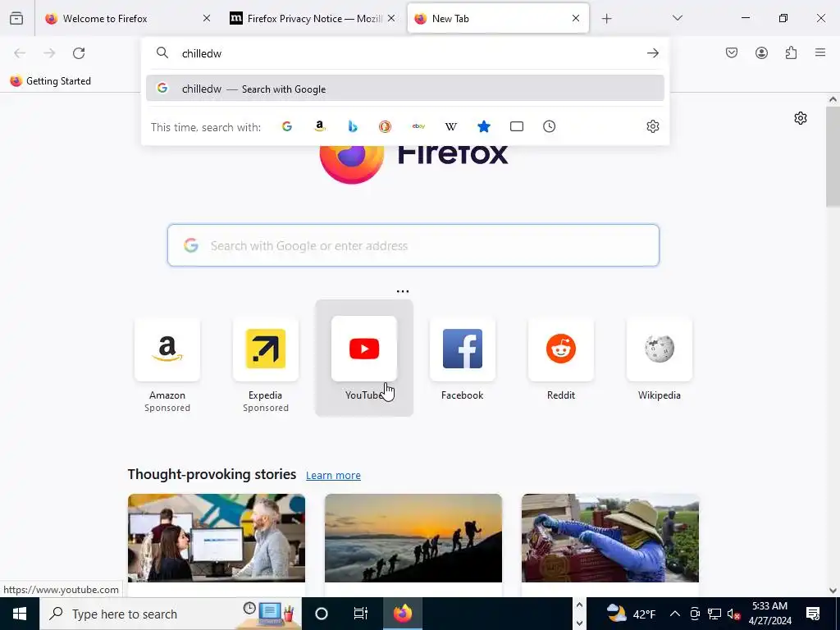
Task: Search this time with eBay
Action: pos(418,126)
